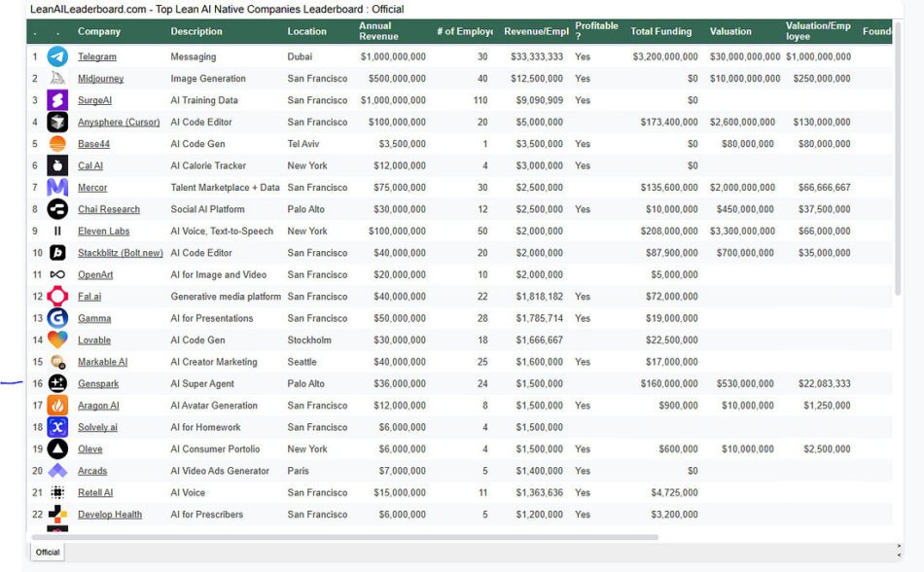Click the Annual Revenue column header

377,31
